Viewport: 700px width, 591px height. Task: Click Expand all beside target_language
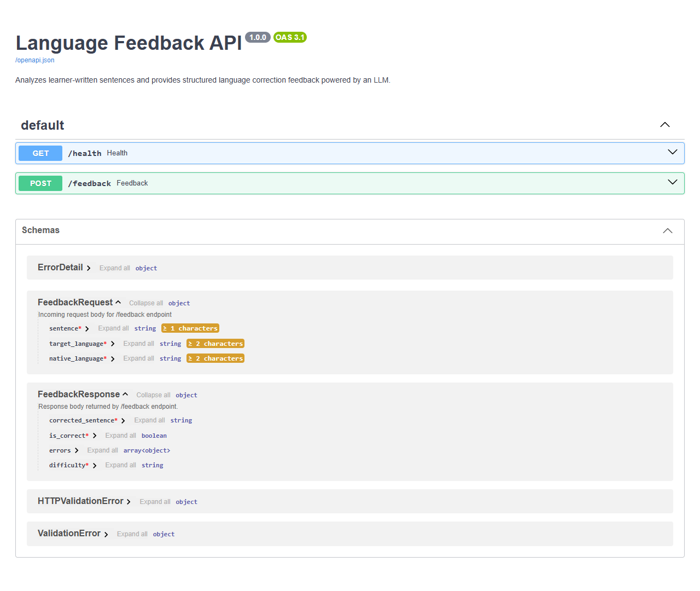pos(138,344)
